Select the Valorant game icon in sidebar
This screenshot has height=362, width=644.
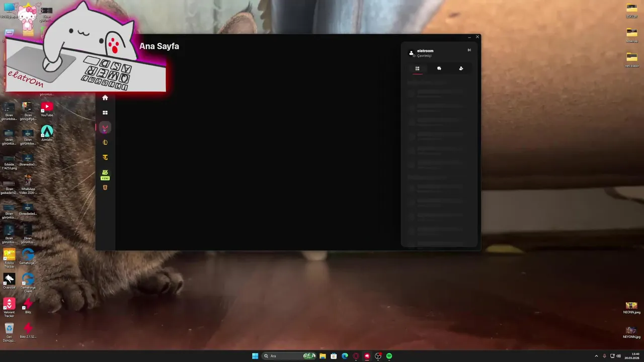pos(105,128)
